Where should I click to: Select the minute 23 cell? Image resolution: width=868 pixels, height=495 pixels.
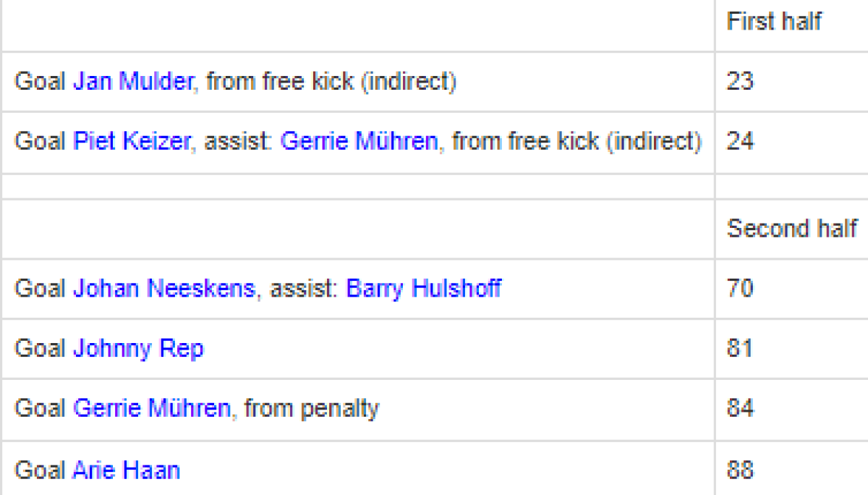[740, 81]
